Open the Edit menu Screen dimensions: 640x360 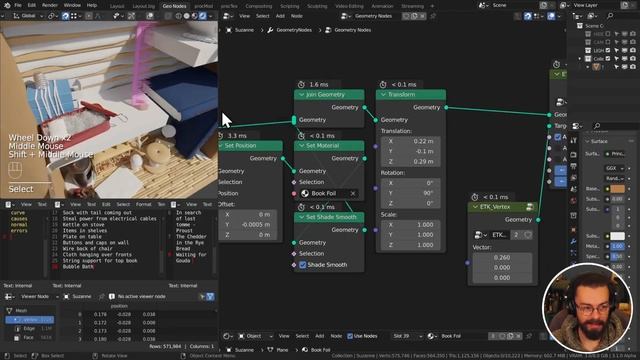[x=31, y=6]
